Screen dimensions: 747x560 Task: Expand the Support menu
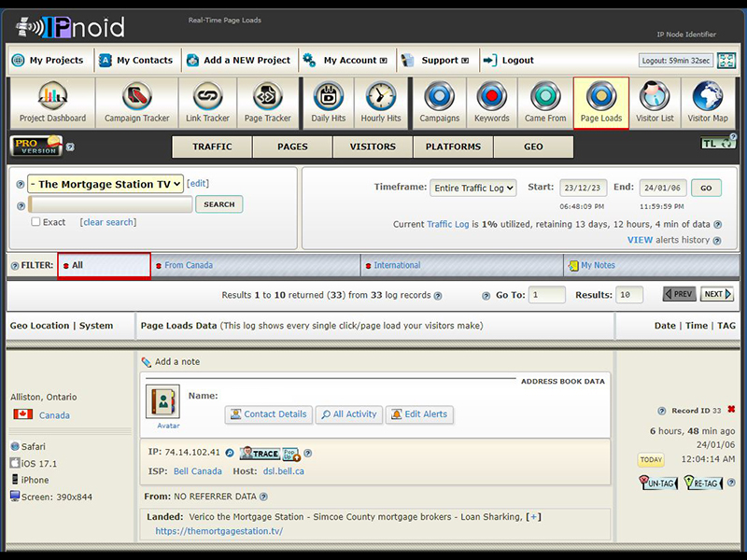(444, 61)
